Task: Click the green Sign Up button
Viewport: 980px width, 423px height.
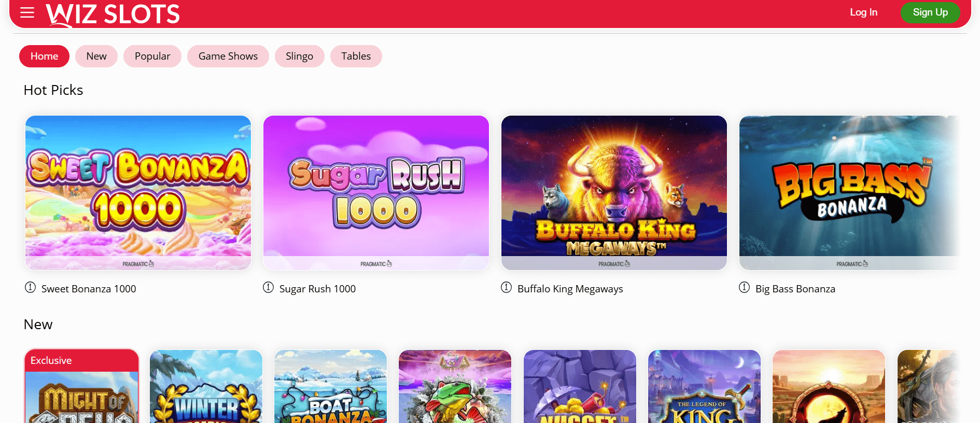Action: coord(930,12)
